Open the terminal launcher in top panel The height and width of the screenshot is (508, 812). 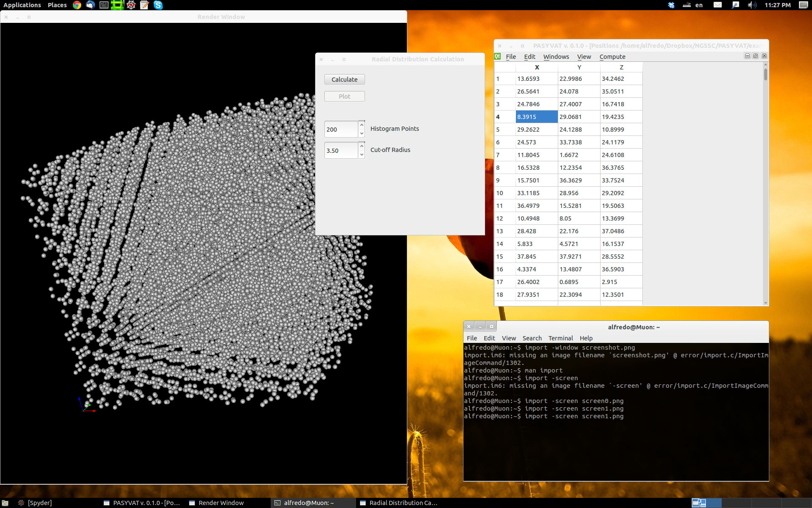104,5
